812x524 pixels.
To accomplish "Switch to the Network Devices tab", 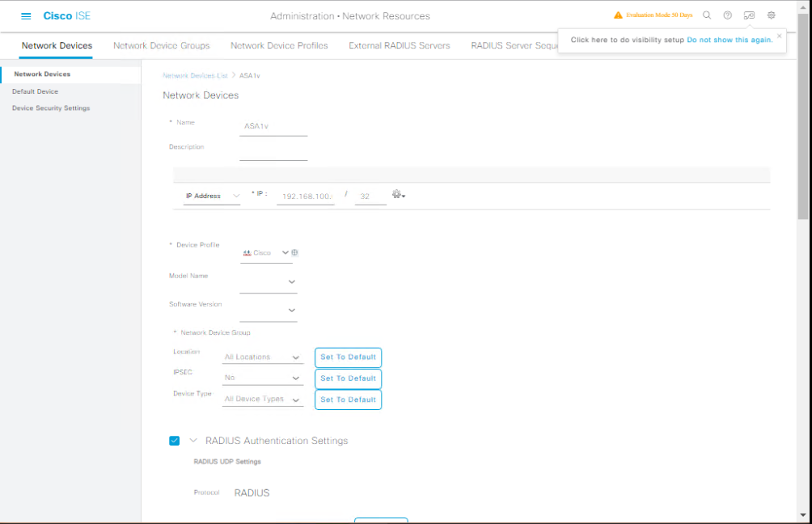I will (x=57, y=45).
